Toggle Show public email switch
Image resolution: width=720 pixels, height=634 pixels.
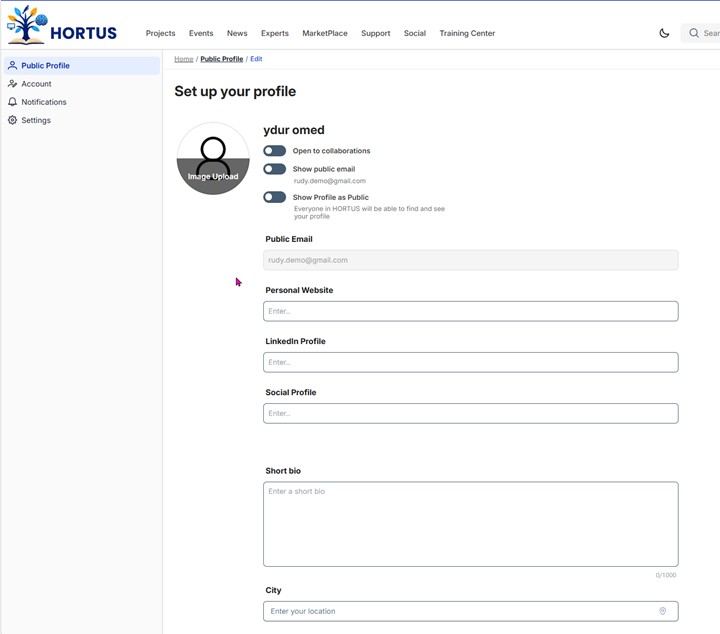click(275, 169)
